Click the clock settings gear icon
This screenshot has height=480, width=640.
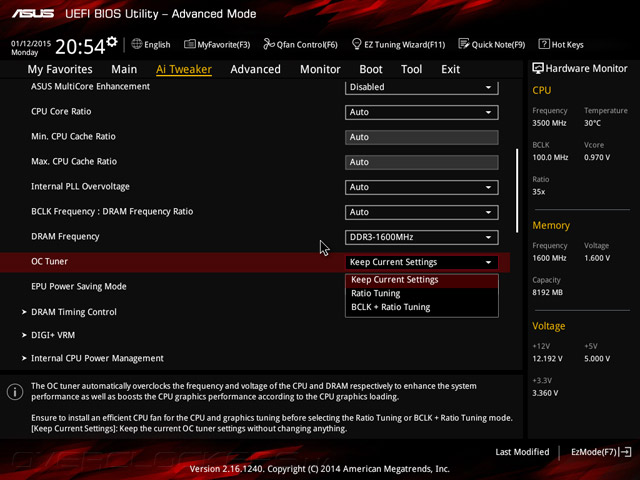112,42
